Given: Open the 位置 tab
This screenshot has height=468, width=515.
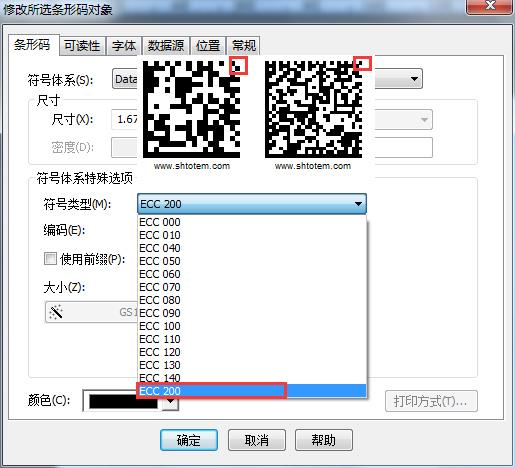Looking at the screenshot, I should [x=208, y=46].
